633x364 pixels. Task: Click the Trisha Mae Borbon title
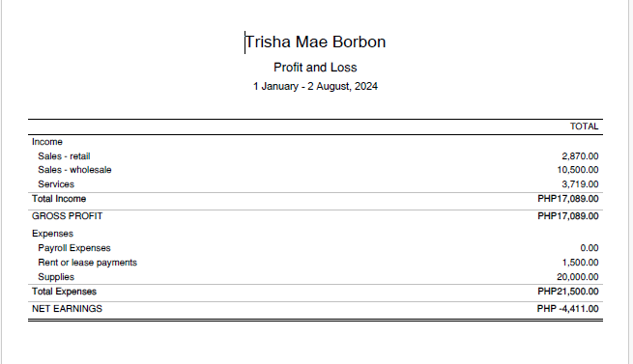pos(315,42)
